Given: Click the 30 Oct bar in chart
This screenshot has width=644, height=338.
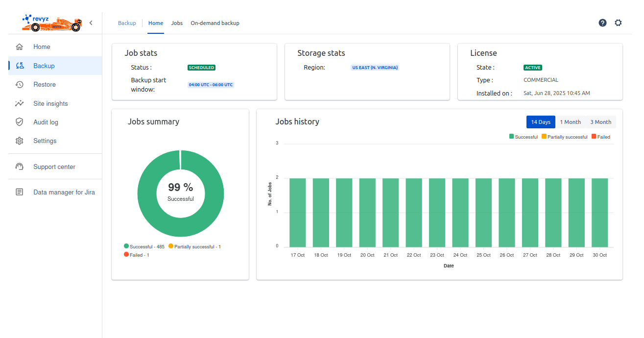Looking at the screenshot, I should [599, 213].
